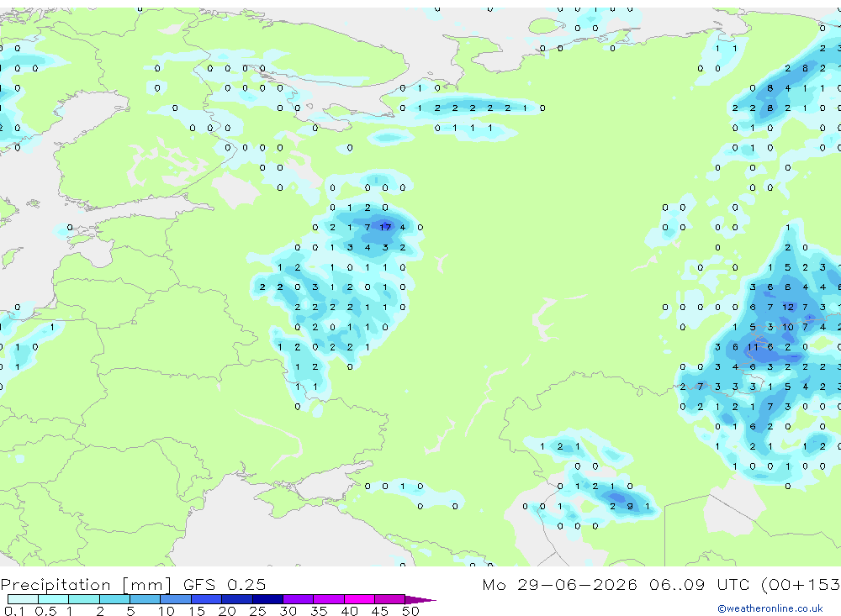The image size is (841, 616).
Task: Click the 45–50 mm legend color box
Action: [x=390, y=599]
